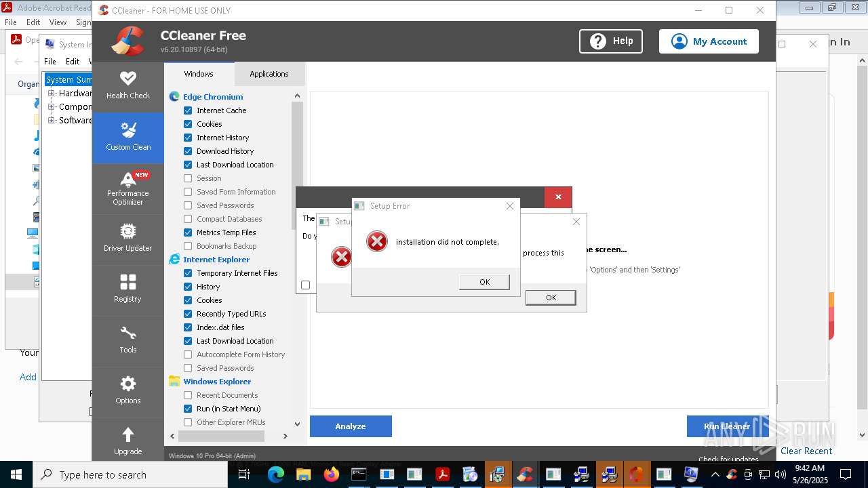This screenshot has width=868, height=488.
Task: Switch to the Windows tab
Action: tap(199, 74)
